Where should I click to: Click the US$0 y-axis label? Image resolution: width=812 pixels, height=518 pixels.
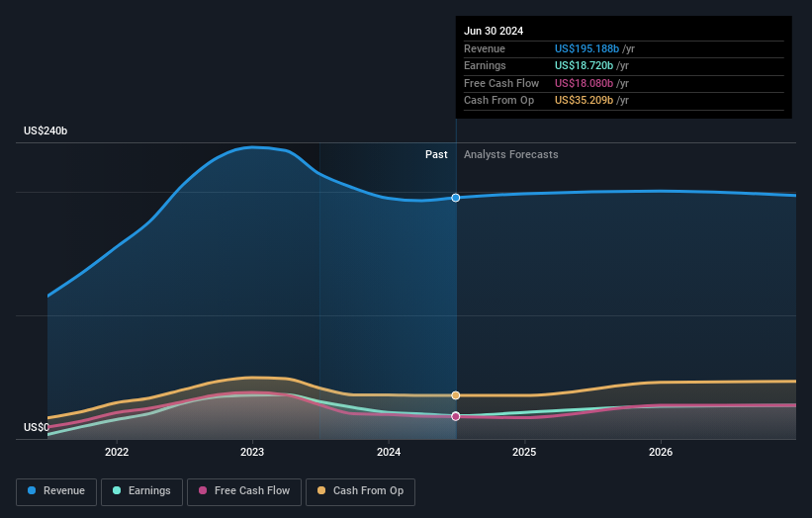(x=37, y=427)
